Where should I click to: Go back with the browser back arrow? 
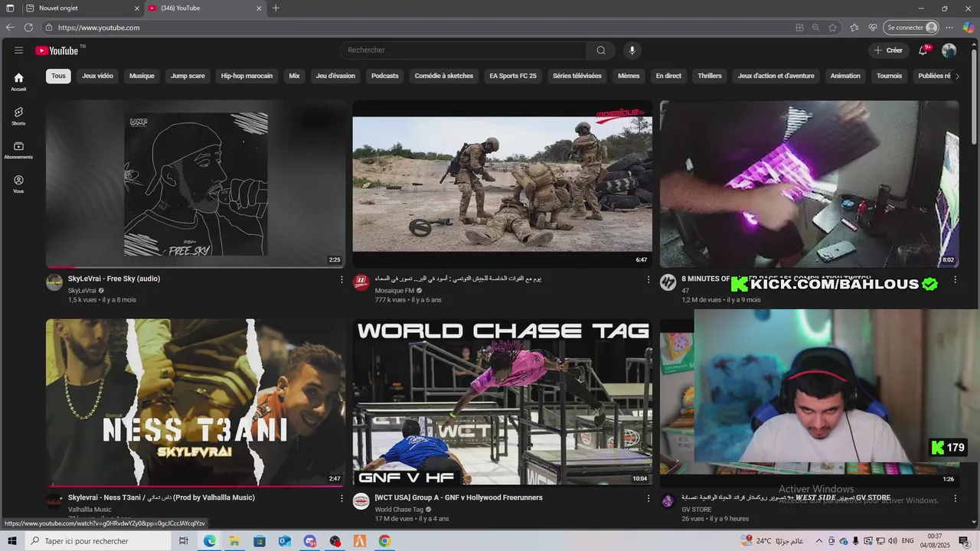(10, 28)
